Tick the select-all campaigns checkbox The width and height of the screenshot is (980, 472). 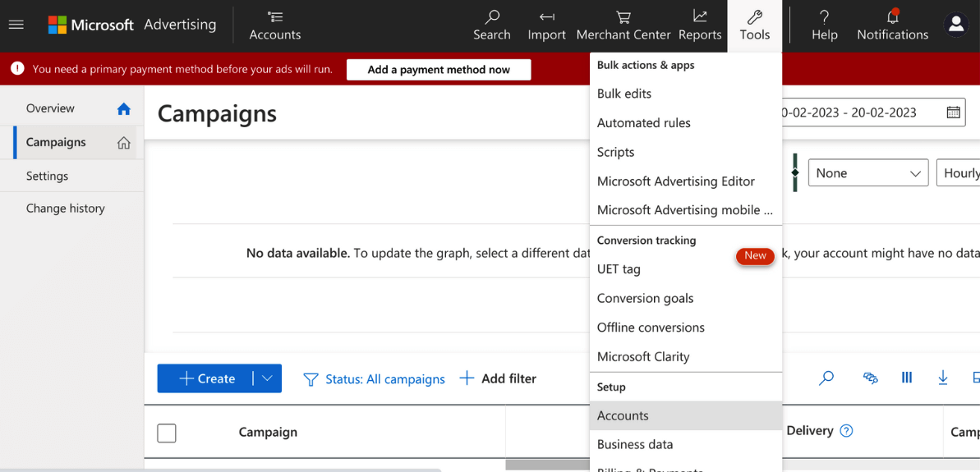[166, 433]
